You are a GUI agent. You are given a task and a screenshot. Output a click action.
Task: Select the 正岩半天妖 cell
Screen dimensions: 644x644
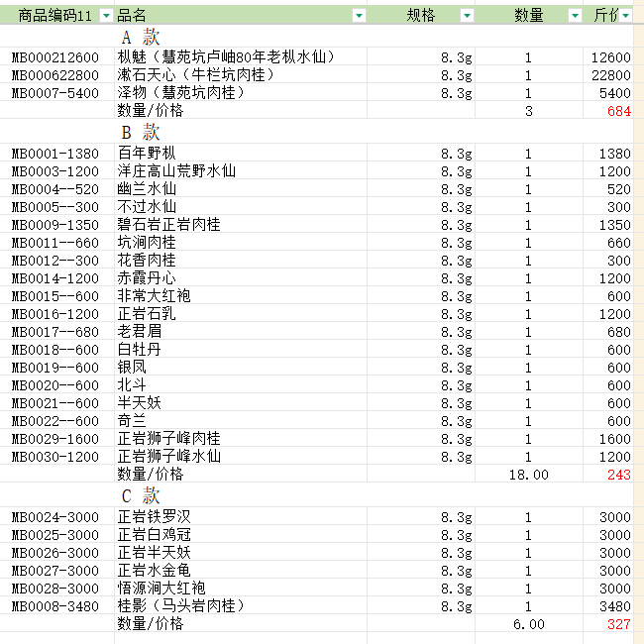point(241,553)
